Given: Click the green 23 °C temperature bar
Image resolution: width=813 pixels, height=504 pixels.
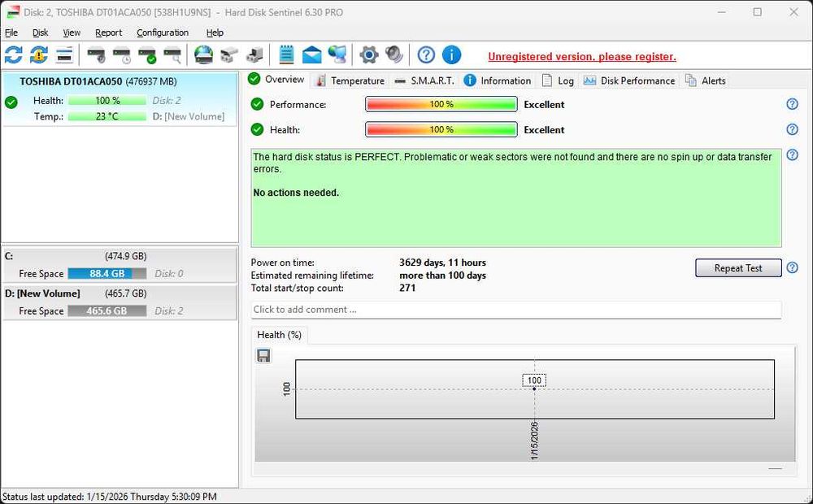Looking at the screenshot, I should pyautogui.click(x=107, y=116).
